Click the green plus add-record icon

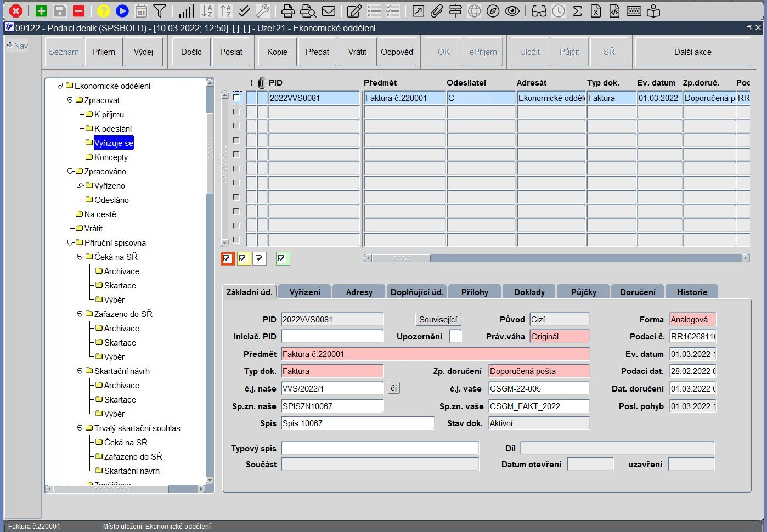coord(41,10)
